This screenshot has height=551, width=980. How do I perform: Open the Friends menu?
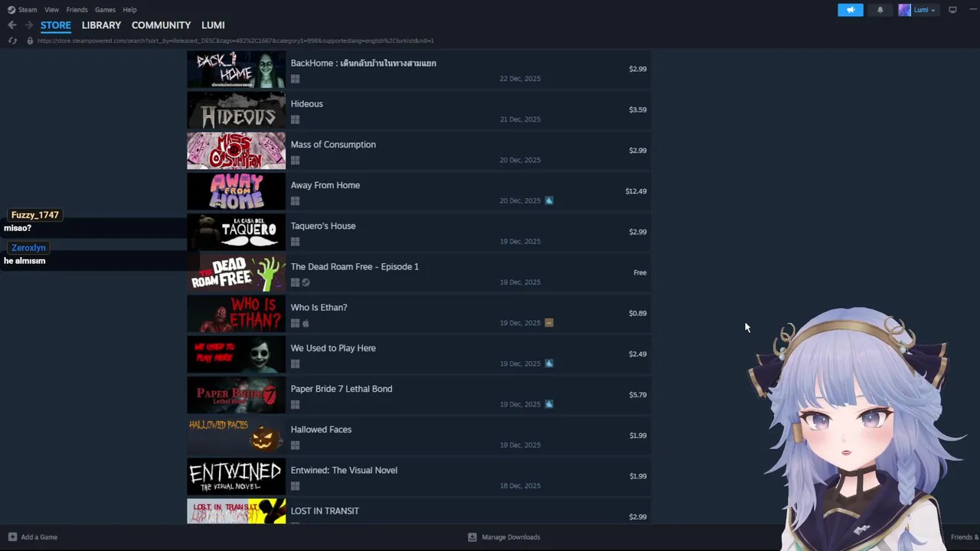click(x=77, y=10)
